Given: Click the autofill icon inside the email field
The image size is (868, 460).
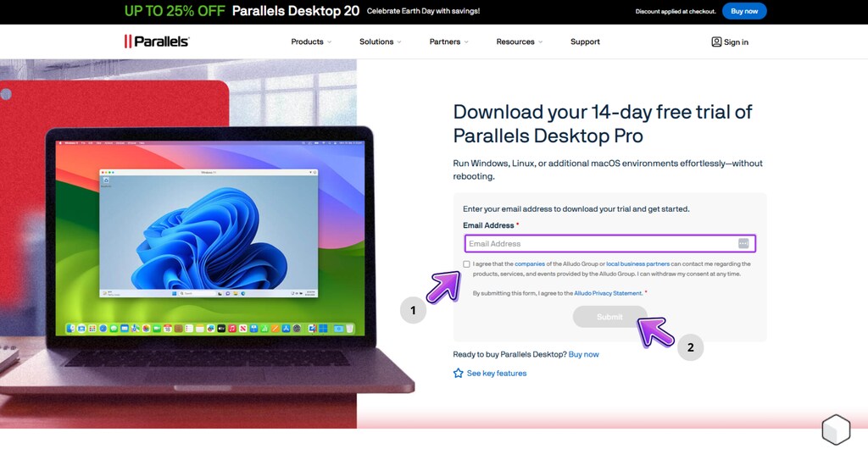Looking at the screenshot, I should 743,244.
